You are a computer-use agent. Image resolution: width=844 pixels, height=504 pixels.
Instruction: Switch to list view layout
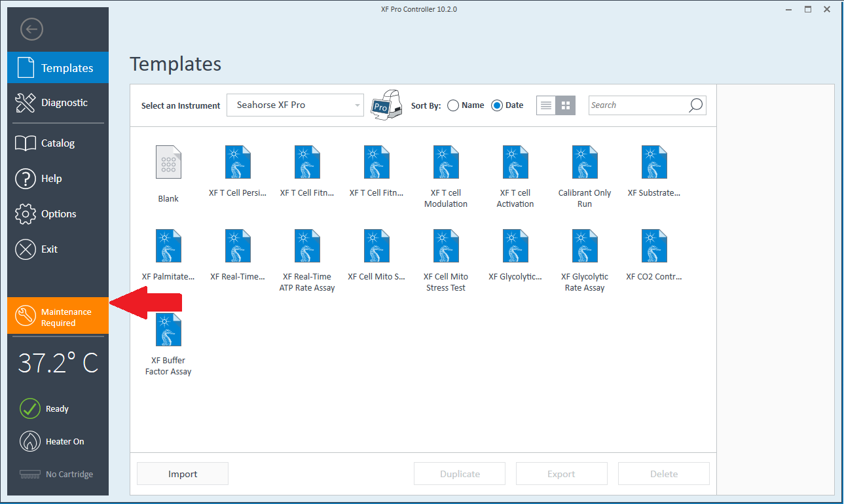coord(546,105)
